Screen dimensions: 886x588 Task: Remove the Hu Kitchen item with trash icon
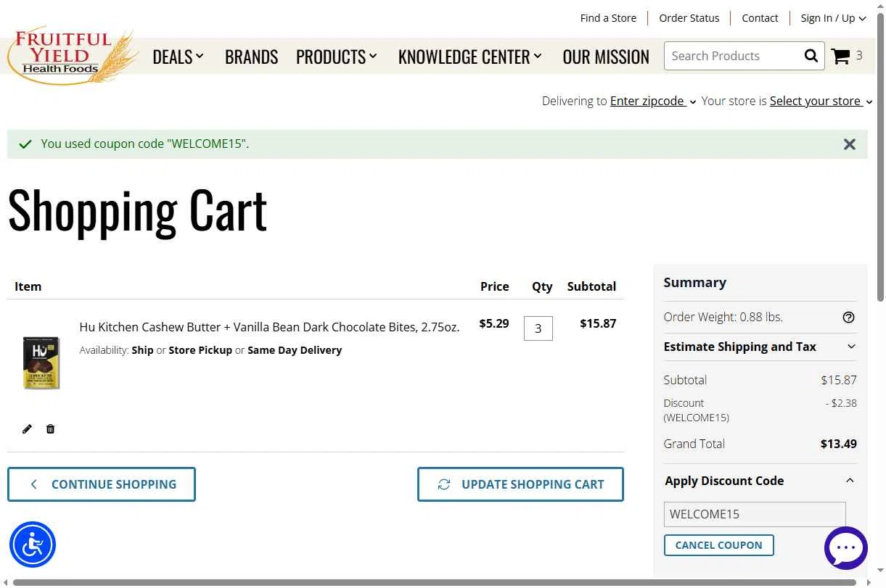(50, 428)
